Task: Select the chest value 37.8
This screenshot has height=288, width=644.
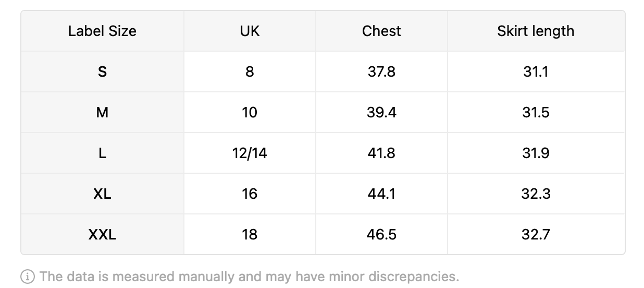Action: 381,71
